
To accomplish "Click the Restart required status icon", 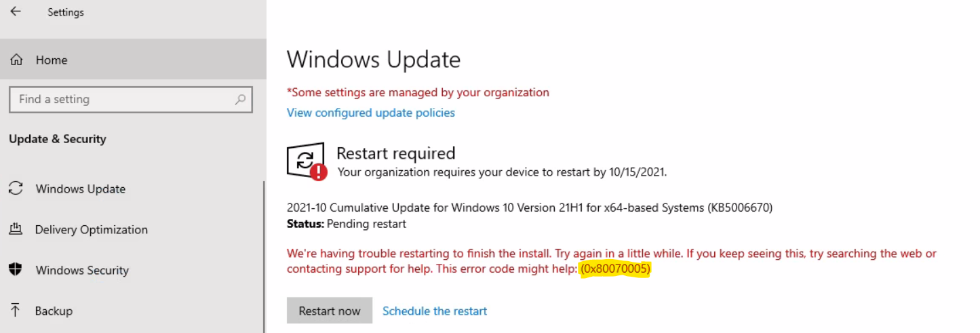I will click(307, 162).
